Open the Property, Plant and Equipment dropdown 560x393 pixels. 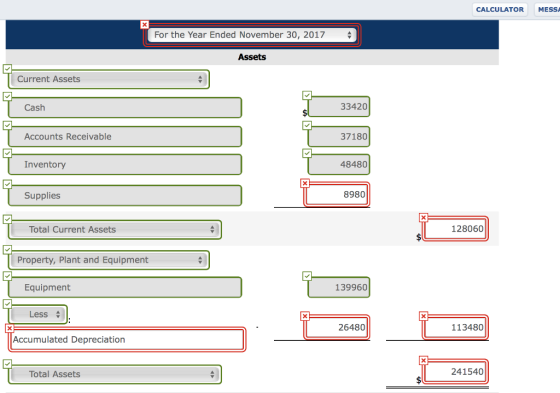(109, 260)
